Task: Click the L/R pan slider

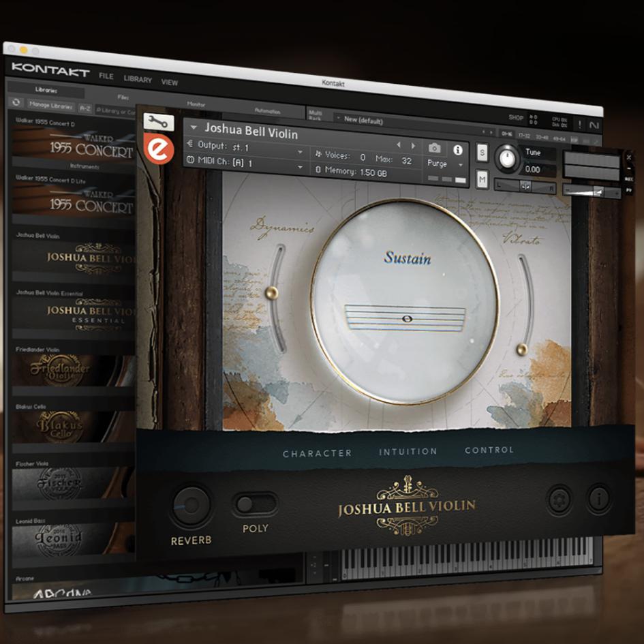Action: pos(525,187)
